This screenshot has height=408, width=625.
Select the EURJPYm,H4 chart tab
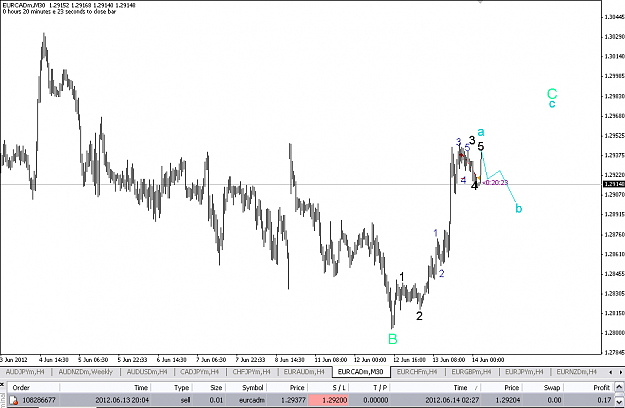tap(524, 372)
